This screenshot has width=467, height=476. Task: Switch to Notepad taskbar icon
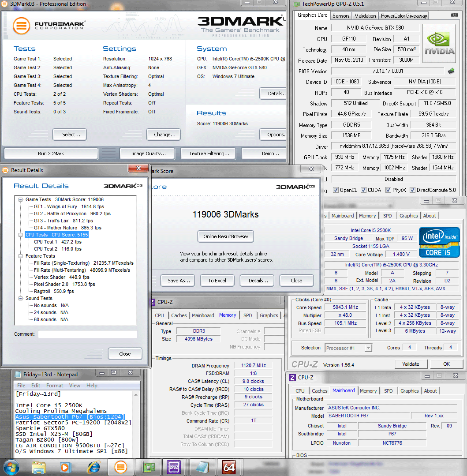(202, 468)
